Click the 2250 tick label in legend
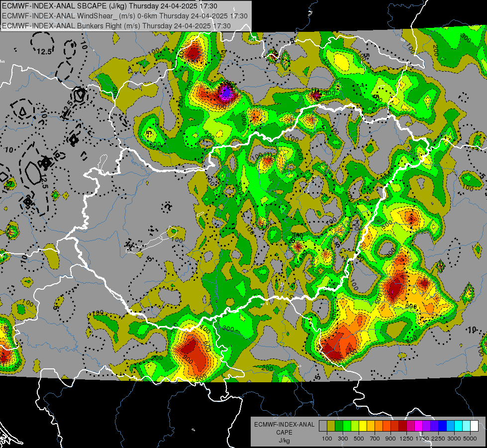 [x=438, y=439]
